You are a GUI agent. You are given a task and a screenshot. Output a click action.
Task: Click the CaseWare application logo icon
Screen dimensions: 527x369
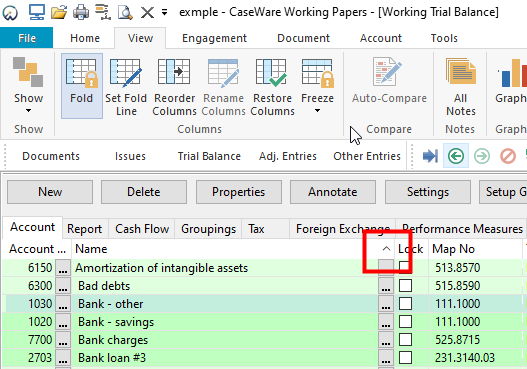point(10,13)
